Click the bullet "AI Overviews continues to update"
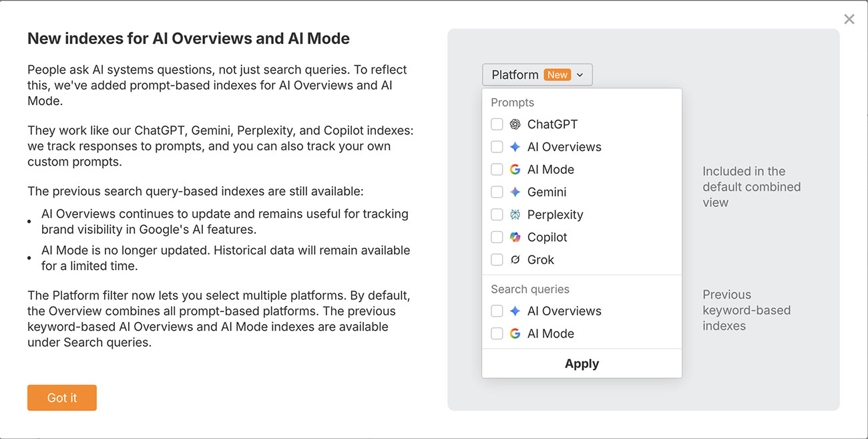The image size is (868, 439). pos(225,222)
